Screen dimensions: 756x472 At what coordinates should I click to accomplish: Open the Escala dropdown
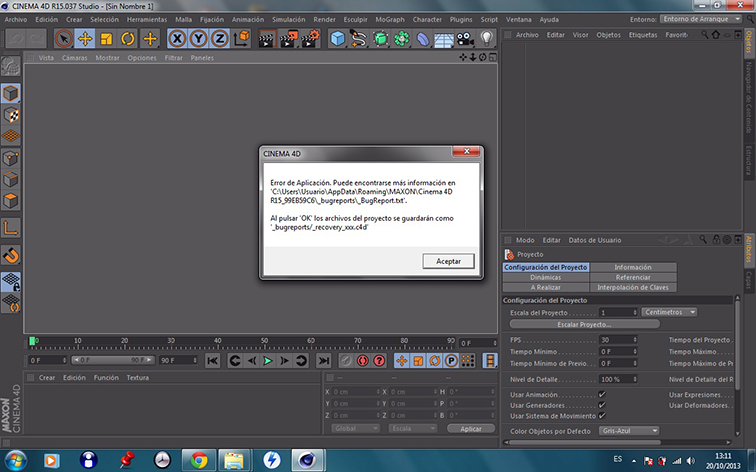pos(413,428)
